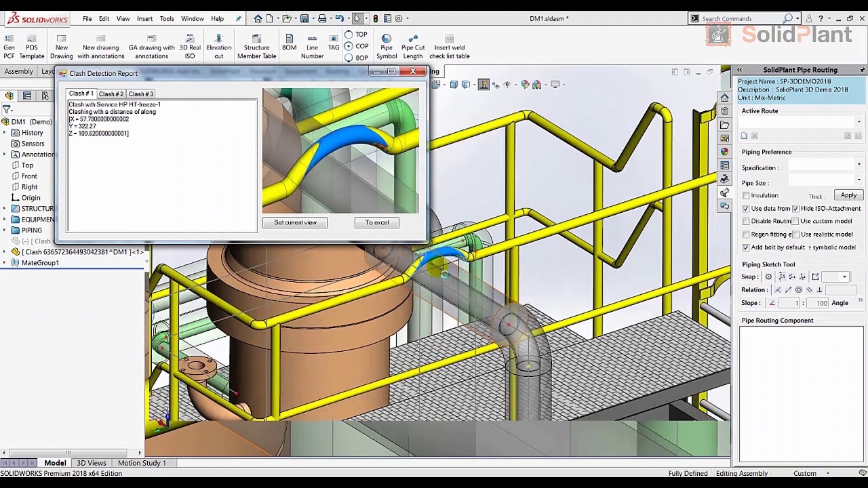
Task: Expand the History tree node
Action: pos(4,133)
